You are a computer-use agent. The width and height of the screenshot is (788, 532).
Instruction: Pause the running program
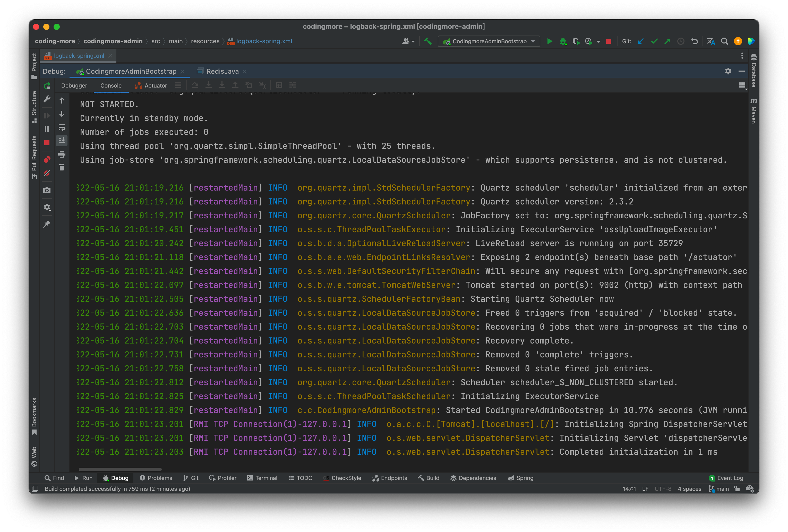click(47, 129)
